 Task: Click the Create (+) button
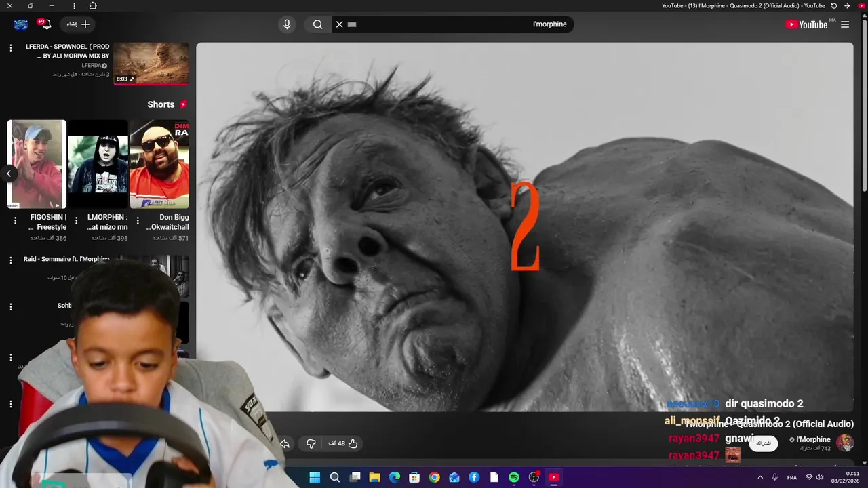click(79, 24)
